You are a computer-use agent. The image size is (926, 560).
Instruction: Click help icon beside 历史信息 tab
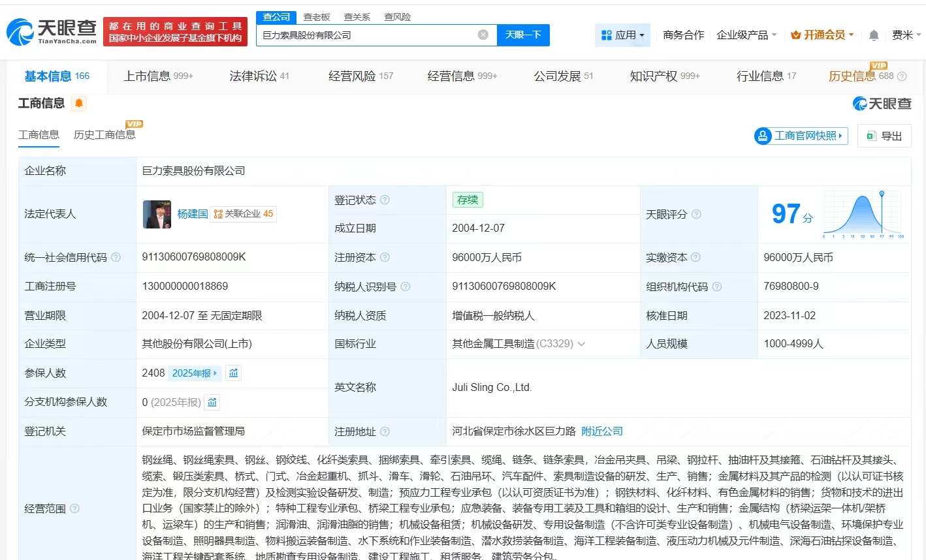902,76
